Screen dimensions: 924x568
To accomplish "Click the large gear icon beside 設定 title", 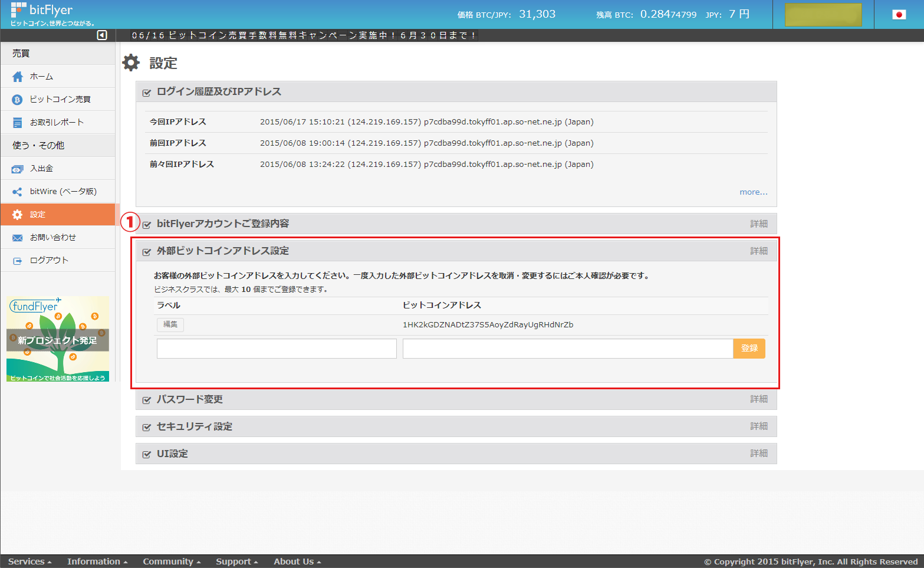I will coord(131,63).
